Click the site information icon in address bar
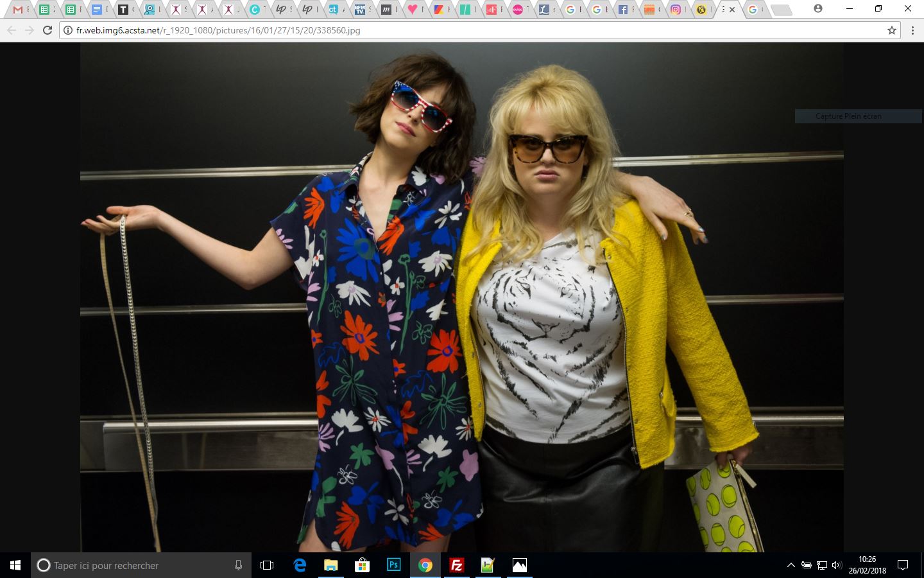924x578 pixels. [x=67, y=30]
